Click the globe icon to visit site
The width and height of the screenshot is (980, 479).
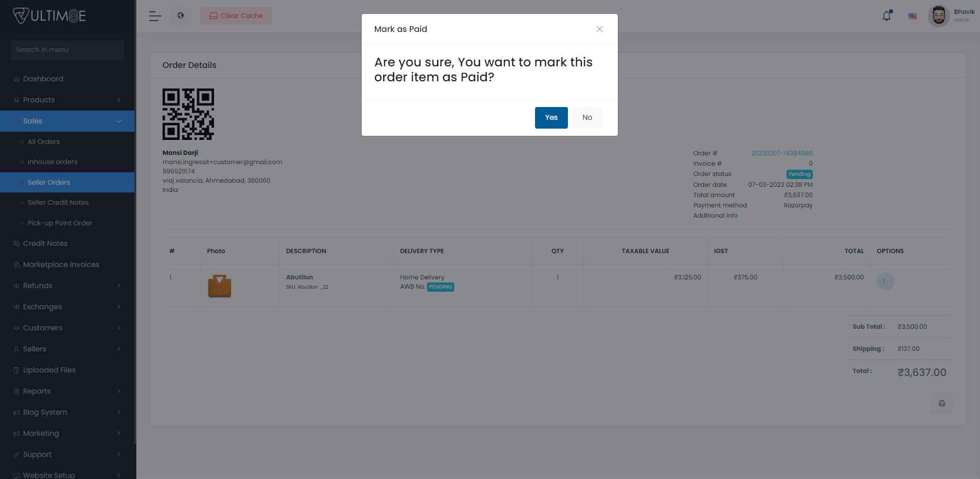click(x=180, y=15)
